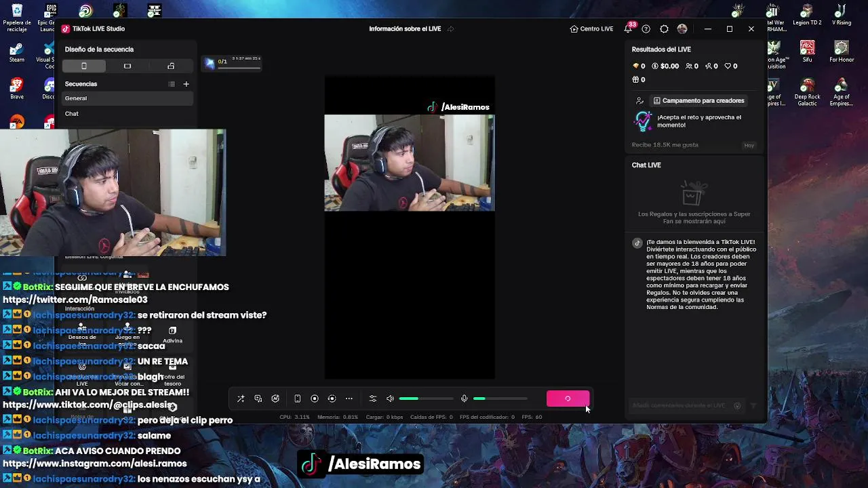Click the webcam preview in the canvas
Image resolution: width=868 pixels, height=488 pixels.
coord(410,163)
